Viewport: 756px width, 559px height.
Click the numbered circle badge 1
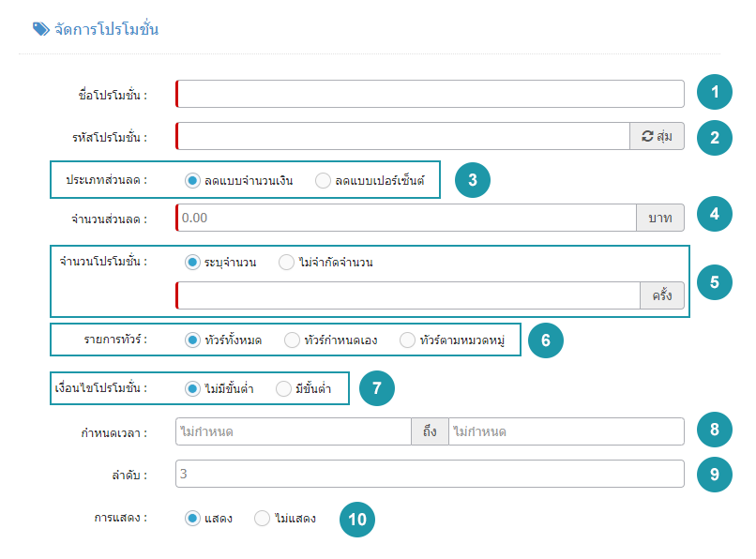(x=715, y=92)
